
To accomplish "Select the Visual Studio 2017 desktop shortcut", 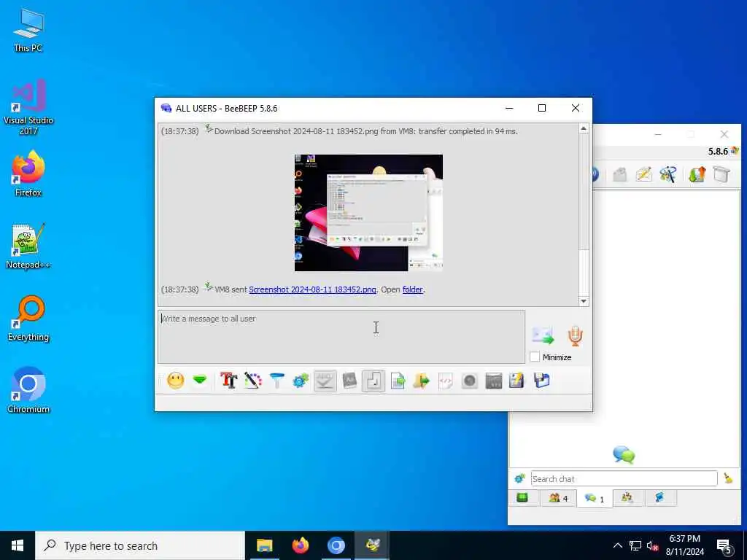I will click(x=28, y=107).
